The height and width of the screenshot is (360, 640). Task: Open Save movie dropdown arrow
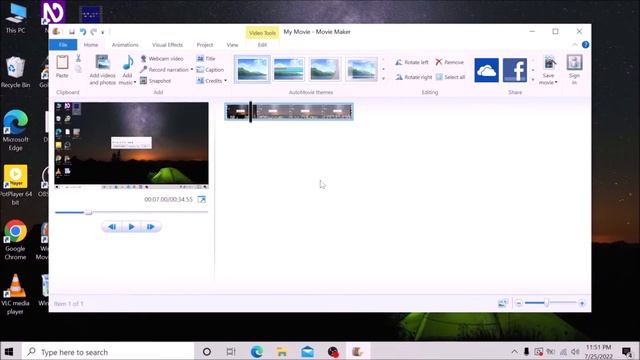coord(556,82)
